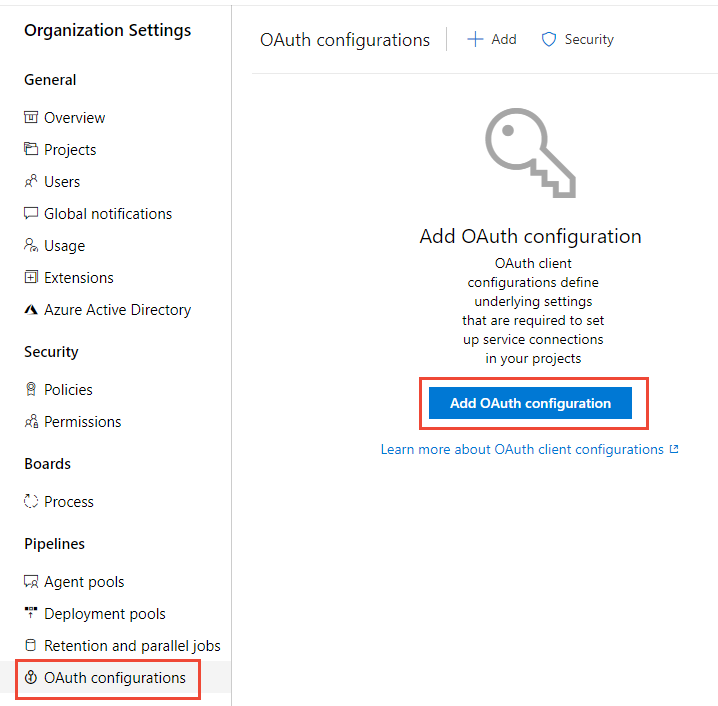
Task: Click the Pipelines section heading
Action: coord(54,544)
